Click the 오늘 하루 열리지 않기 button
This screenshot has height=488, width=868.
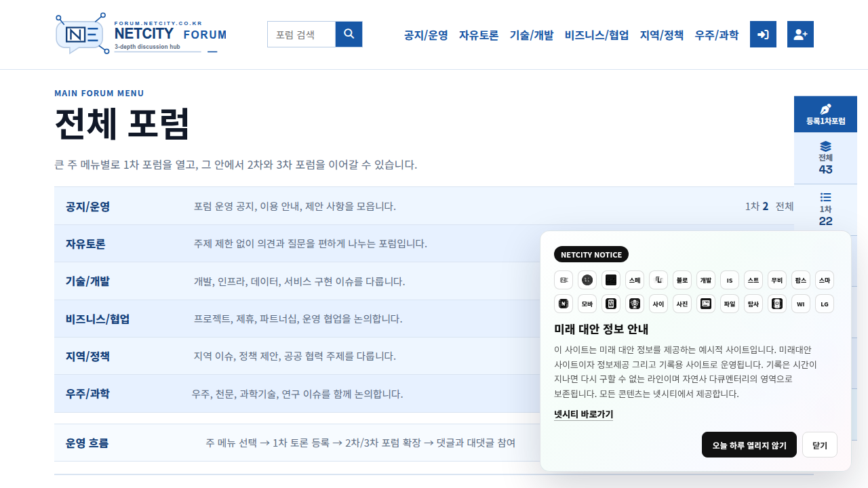click(749, 445)
